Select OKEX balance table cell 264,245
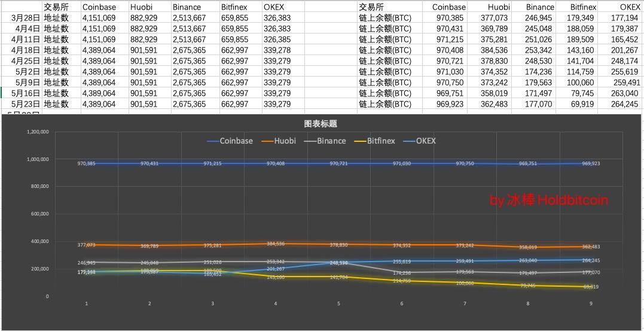Image resolution: width=644 pixels, height=331 pixels. coord(621,104)
